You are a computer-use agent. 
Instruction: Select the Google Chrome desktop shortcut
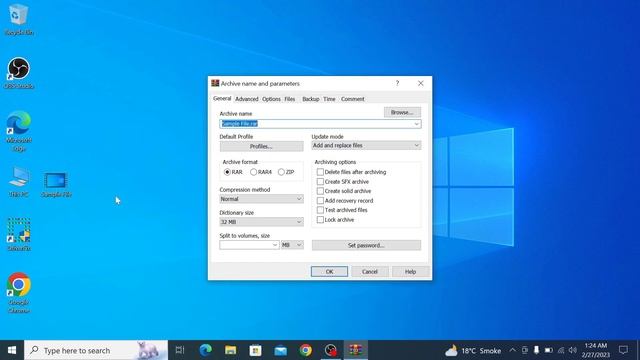pyautogui.click(x=18, y=293)
